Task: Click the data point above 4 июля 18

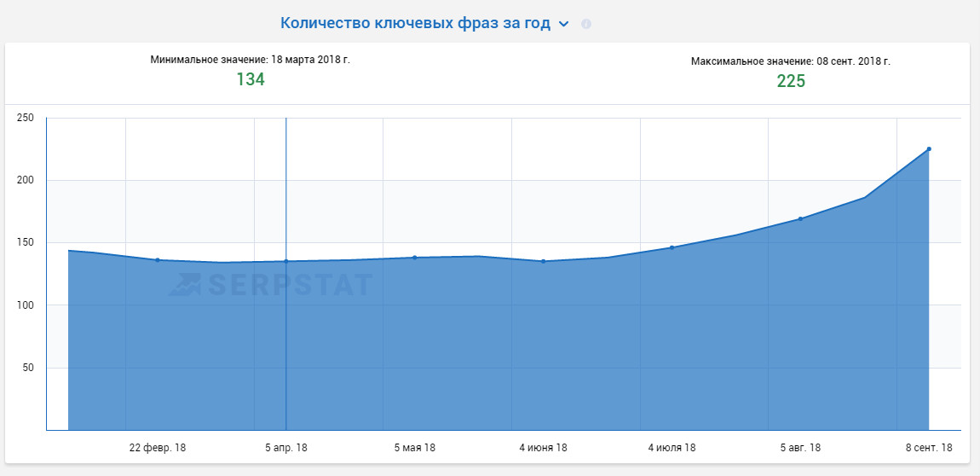Action: (x=672, y=247)
